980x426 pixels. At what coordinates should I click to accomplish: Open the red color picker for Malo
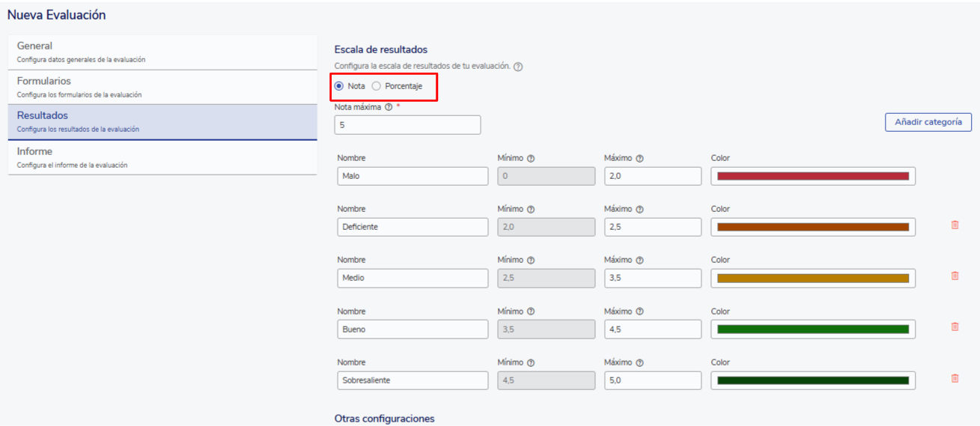812,176
